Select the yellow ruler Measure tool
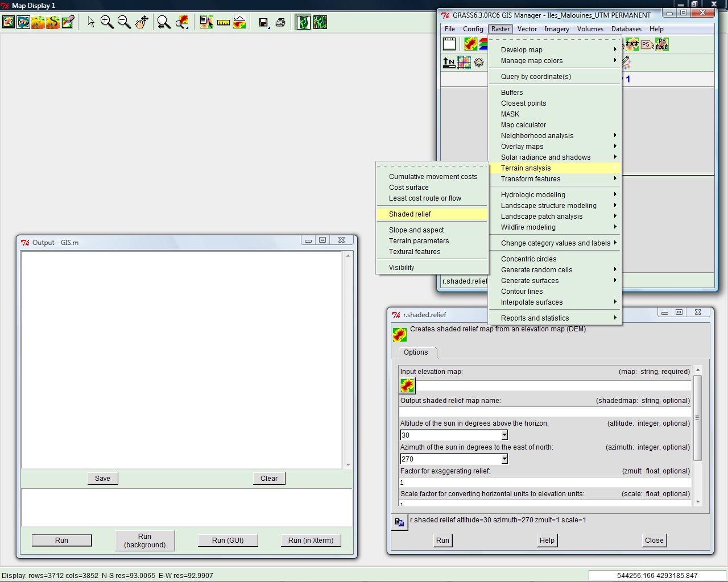Image resolution: width=728 pixels, height=582 pixels. pos(223,22)
